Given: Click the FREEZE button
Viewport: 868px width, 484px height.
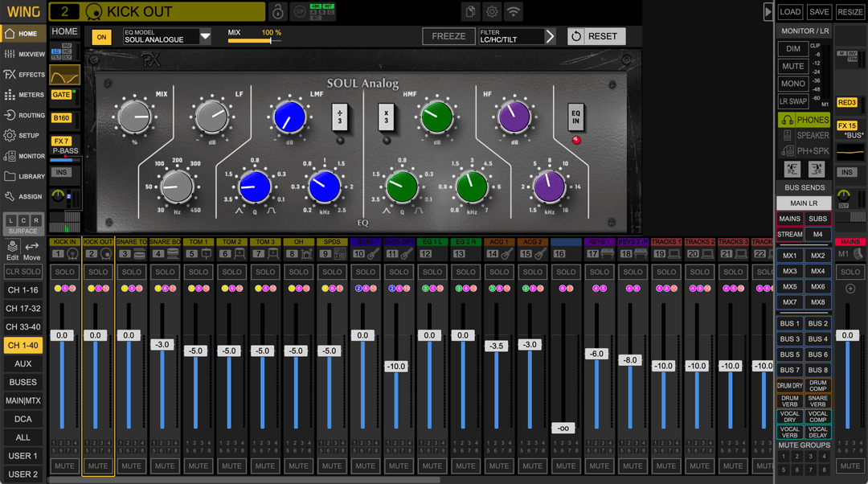Looking at the screenshot, I should click(448, 36).
